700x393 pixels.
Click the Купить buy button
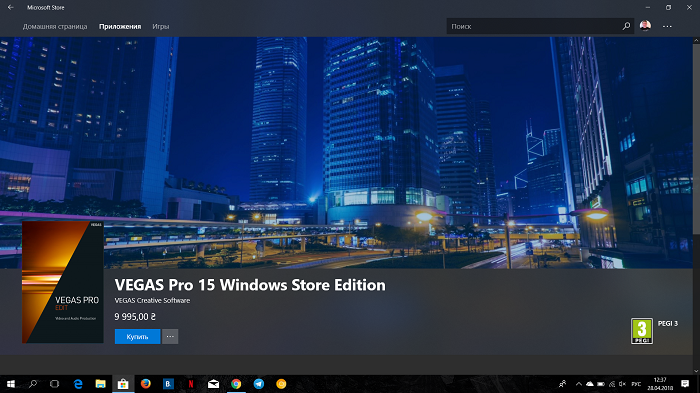coord(138,337)
